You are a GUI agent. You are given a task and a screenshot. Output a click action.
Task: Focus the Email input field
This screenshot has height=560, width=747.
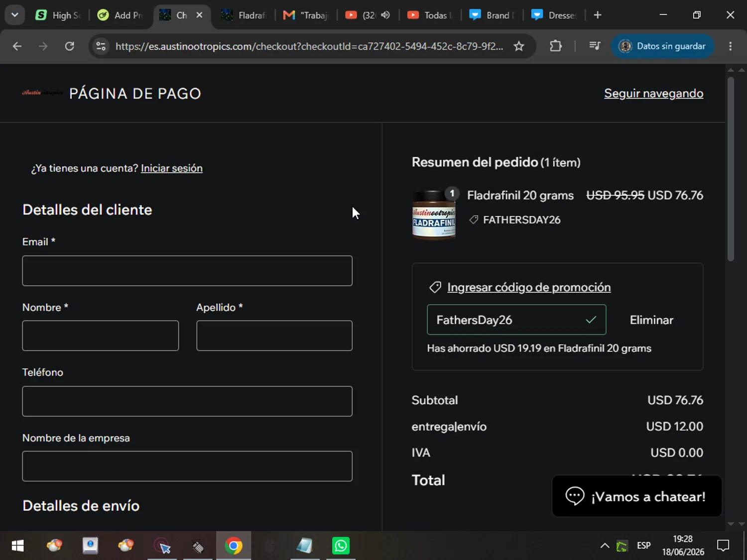(187, 271)
